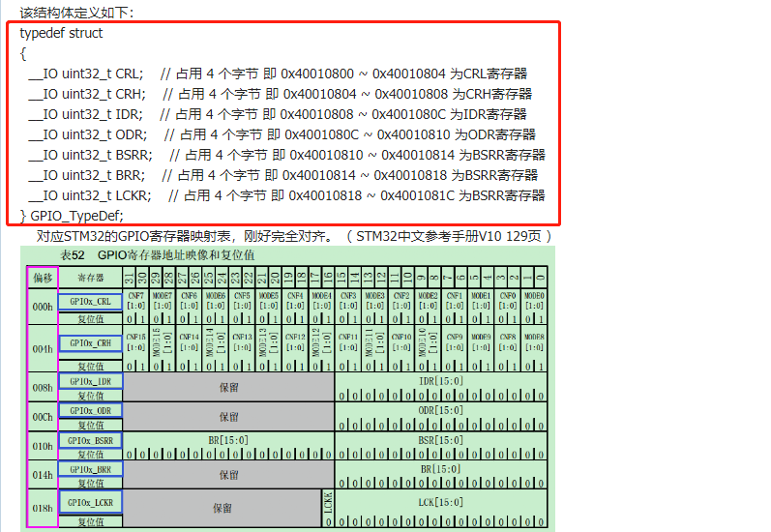Click the register name "GPIOx_BRR"

(x=91, y=469)
